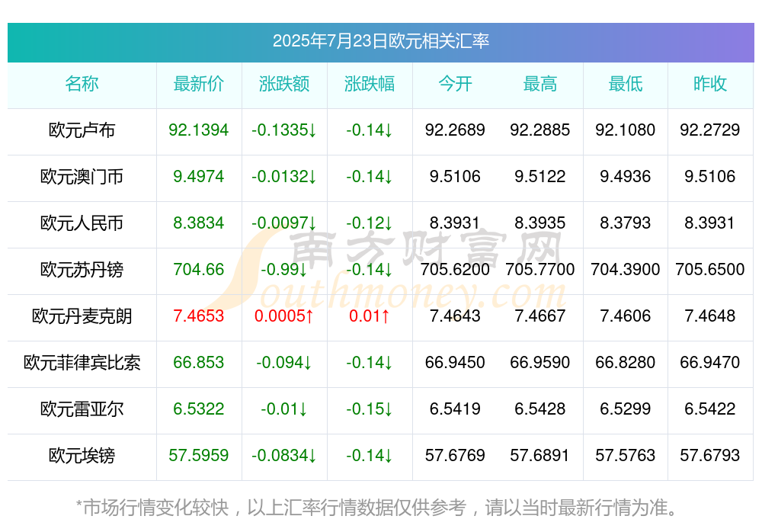This screenshot has width=762, height=532.
Task: Click opening value 92.2689
Action: tap(455, 130)
